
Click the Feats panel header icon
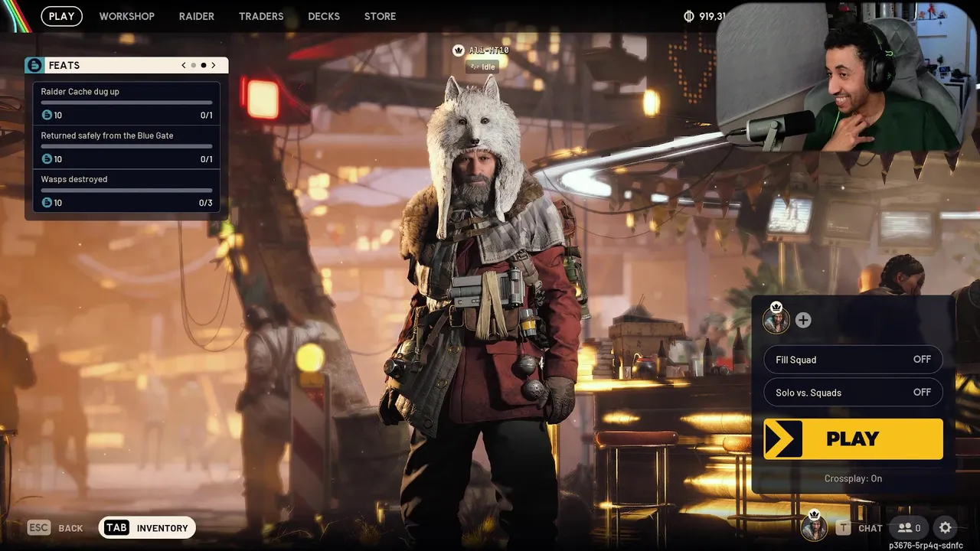pyautogui.click(x=34, y=65)
